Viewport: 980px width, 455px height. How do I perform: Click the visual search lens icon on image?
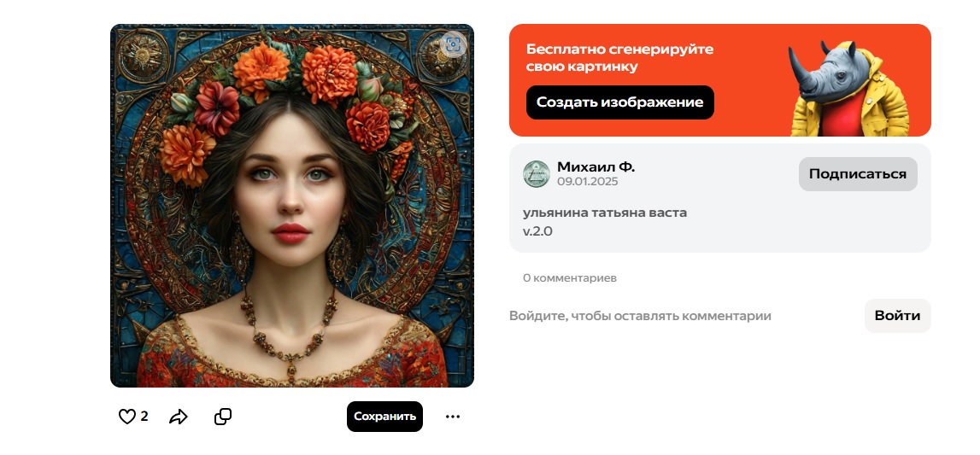pos(454,44)
